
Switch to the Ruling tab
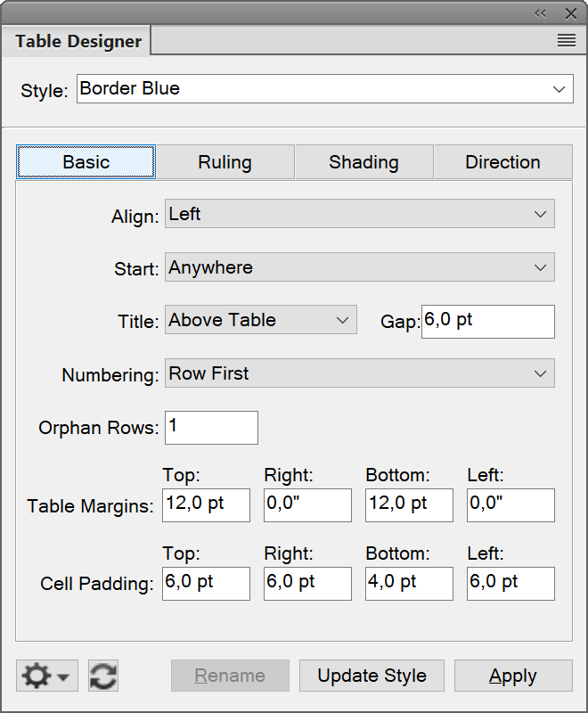click(225, 162)
